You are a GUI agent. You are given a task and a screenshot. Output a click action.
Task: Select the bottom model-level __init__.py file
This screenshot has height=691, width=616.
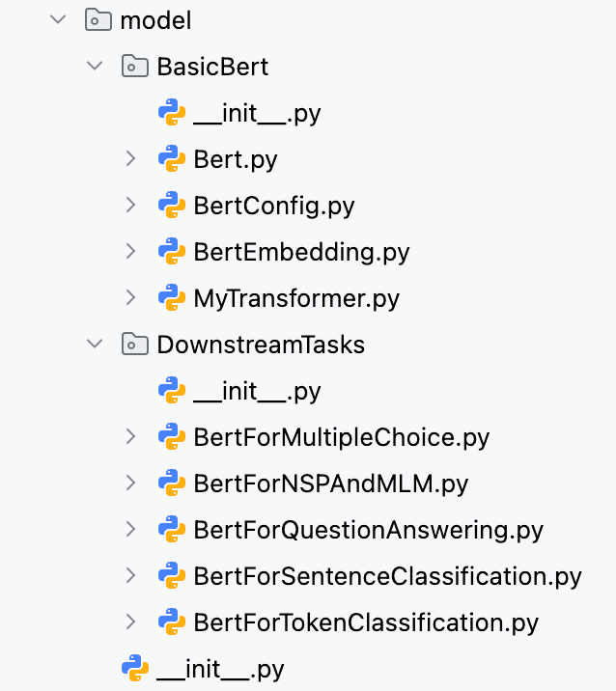coord(220,669)
